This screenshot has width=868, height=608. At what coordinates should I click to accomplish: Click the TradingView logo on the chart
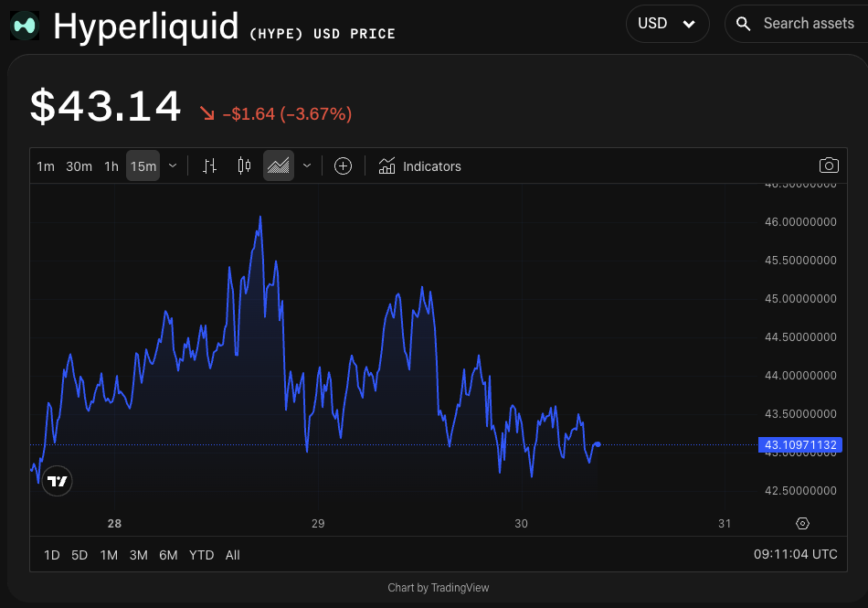57,480
